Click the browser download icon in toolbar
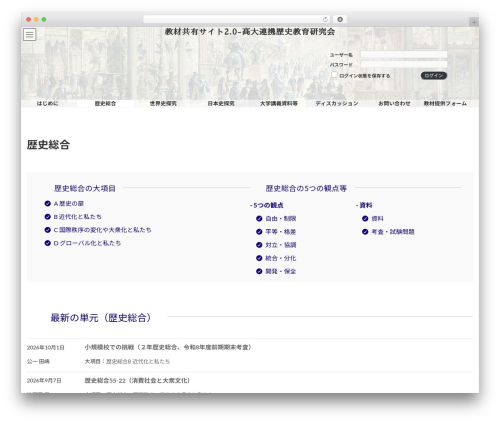The height and width of the screenshot is (423, 500). pos(340,20)
